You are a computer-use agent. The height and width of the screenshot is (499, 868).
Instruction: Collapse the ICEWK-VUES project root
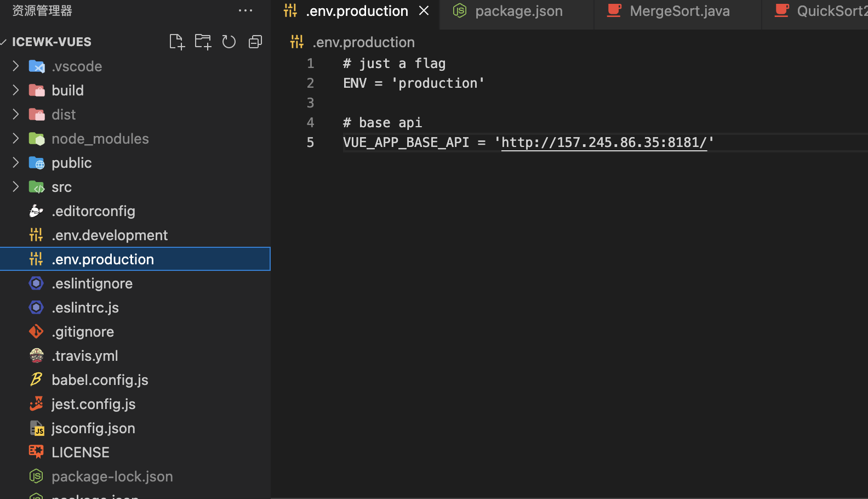[x=4, y=42]
